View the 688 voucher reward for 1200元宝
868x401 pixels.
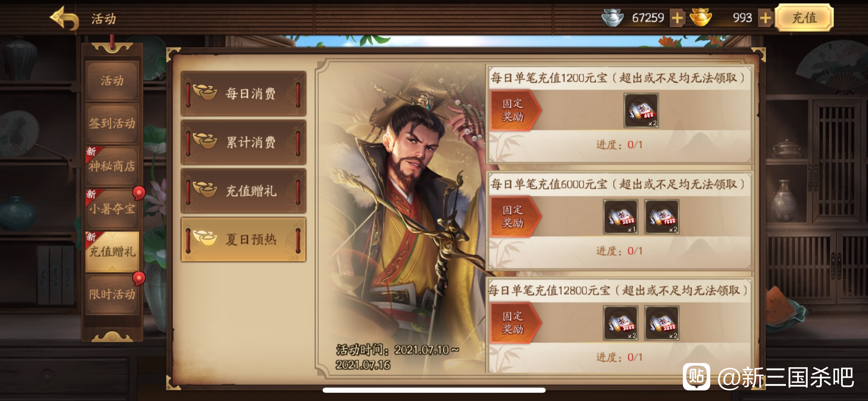(641, 110)
